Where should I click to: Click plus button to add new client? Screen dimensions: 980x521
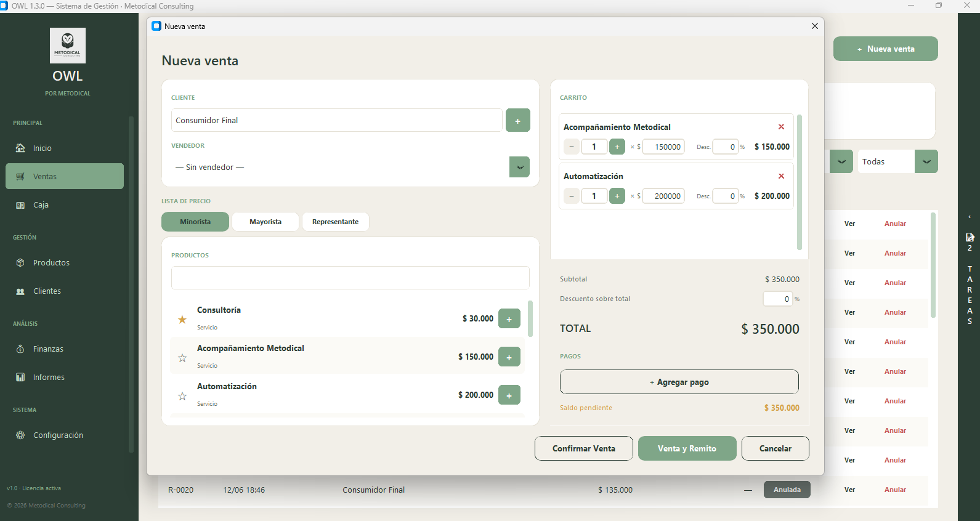518,120
